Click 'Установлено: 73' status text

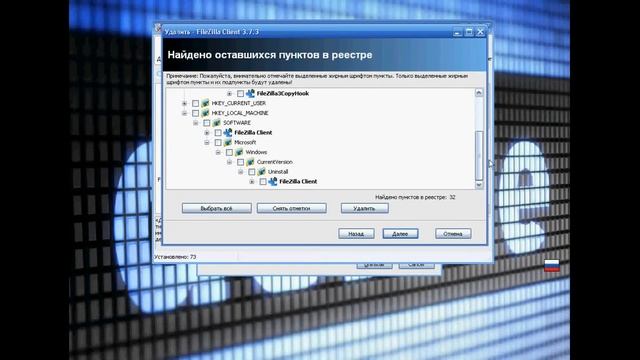(x=175, y=257)
